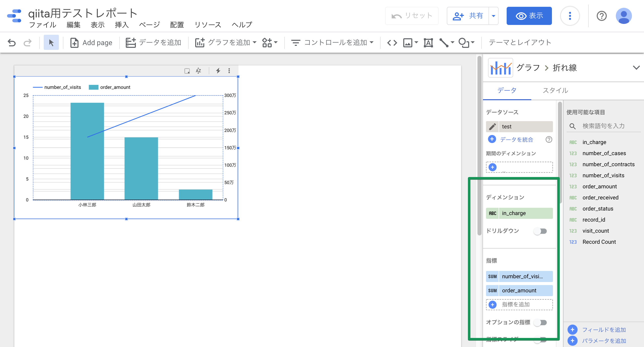Click the フィールドを追加 link
The width and height of the screenshot is (644, 347).
pyautogui.click(x=604, y=330)
